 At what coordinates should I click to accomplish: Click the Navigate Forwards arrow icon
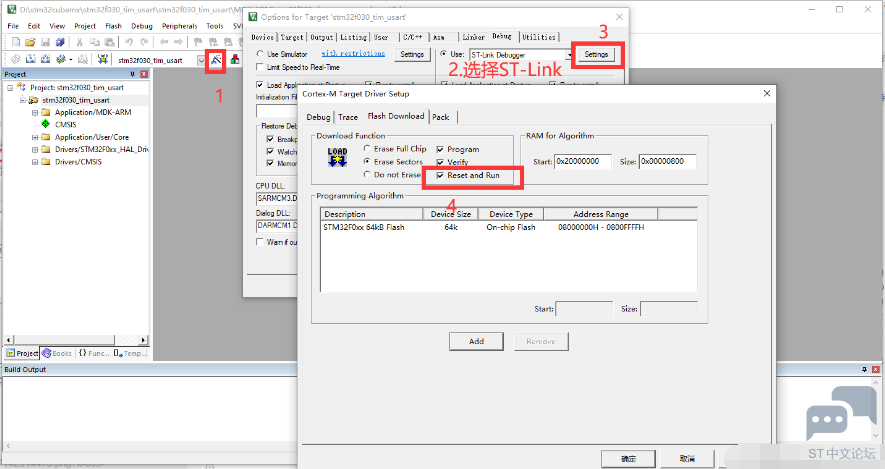tap(178, 42)
